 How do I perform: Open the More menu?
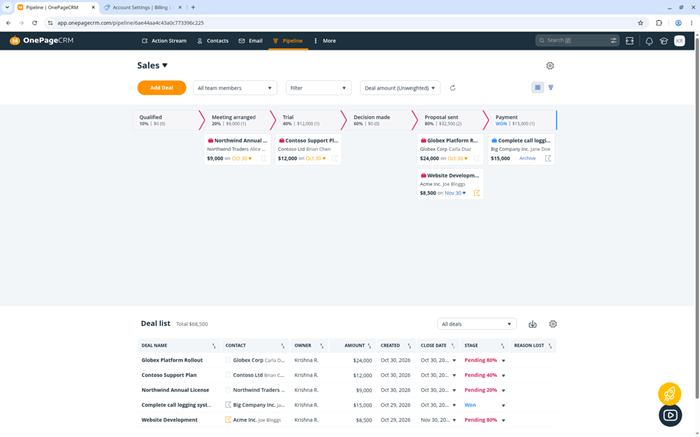point(325,41)
